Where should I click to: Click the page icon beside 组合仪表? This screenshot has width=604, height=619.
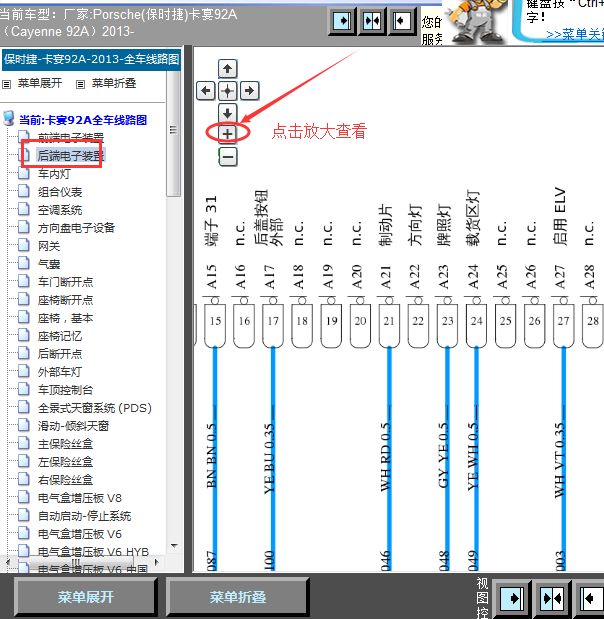tap(24, 191)
